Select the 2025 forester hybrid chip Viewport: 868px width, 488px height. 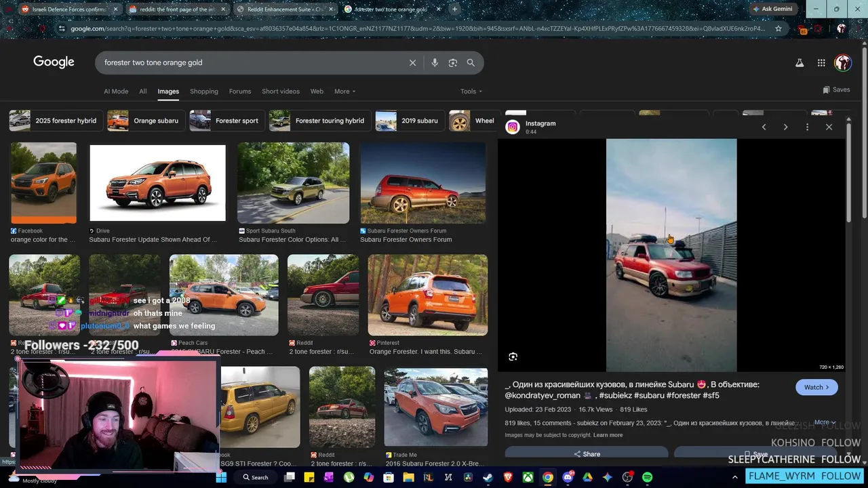(56, 121)
